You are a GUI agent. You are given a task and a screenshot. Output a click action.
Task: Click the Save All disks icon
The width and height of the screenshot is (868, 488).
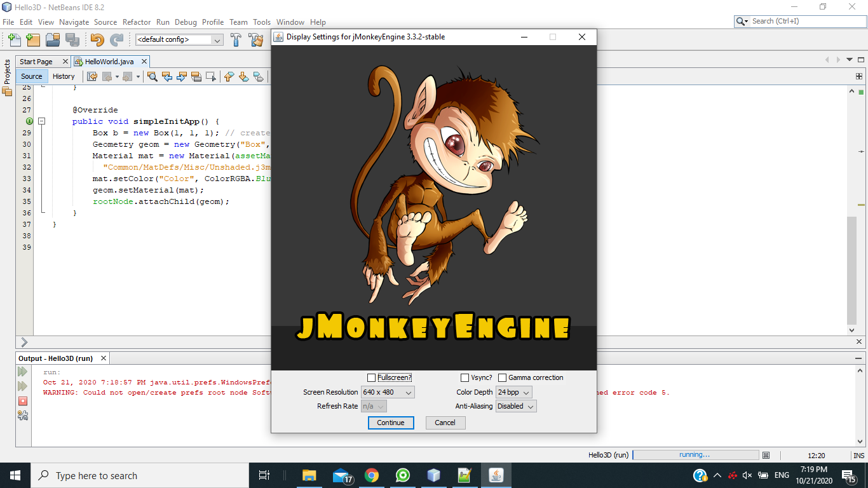pyautogui.click(x=72, y=40)
